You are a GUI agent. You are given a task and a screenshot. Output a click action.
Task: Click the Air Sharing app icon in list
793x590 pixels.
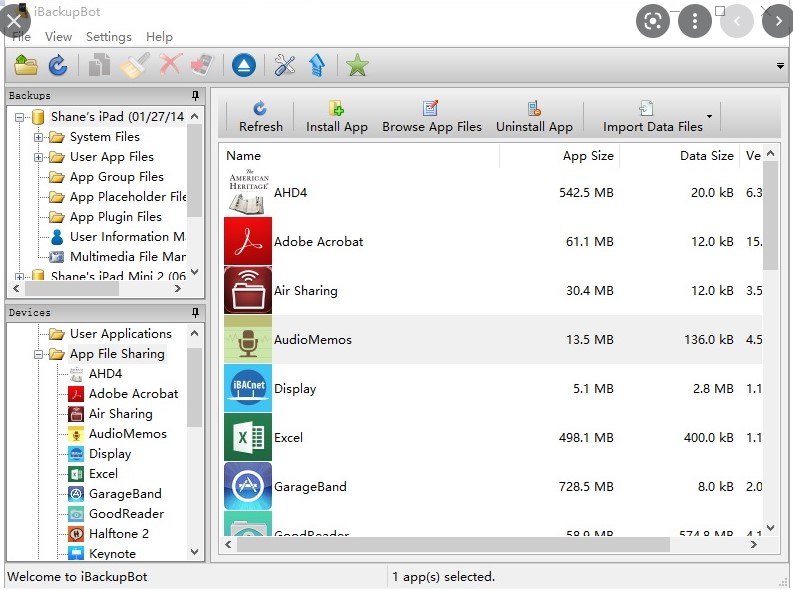point(248,290)
